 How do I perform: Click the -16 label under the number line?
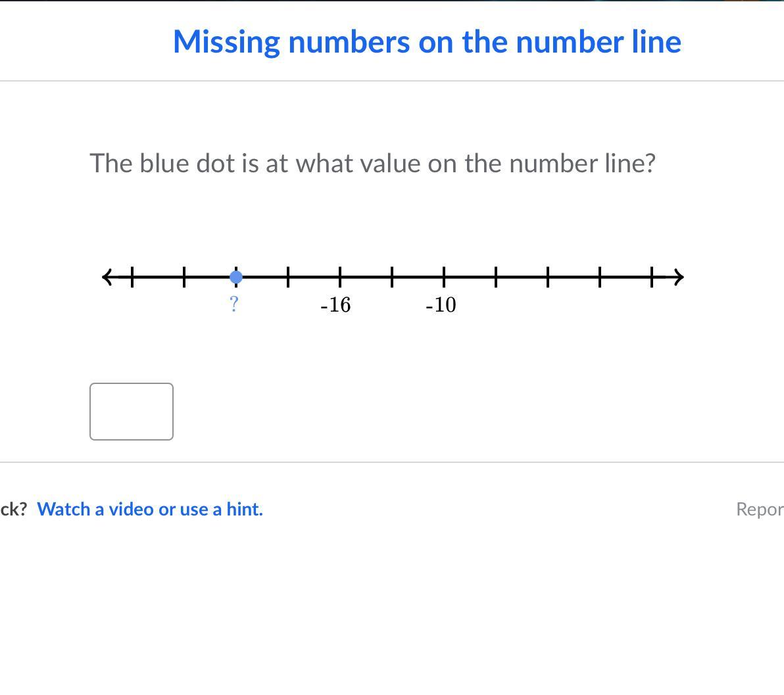point(335,305)
